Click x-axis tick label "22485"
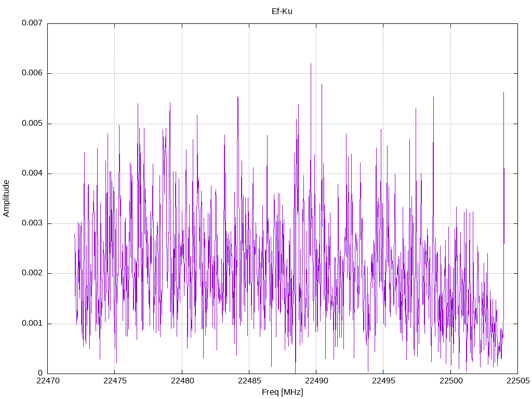 249,381
